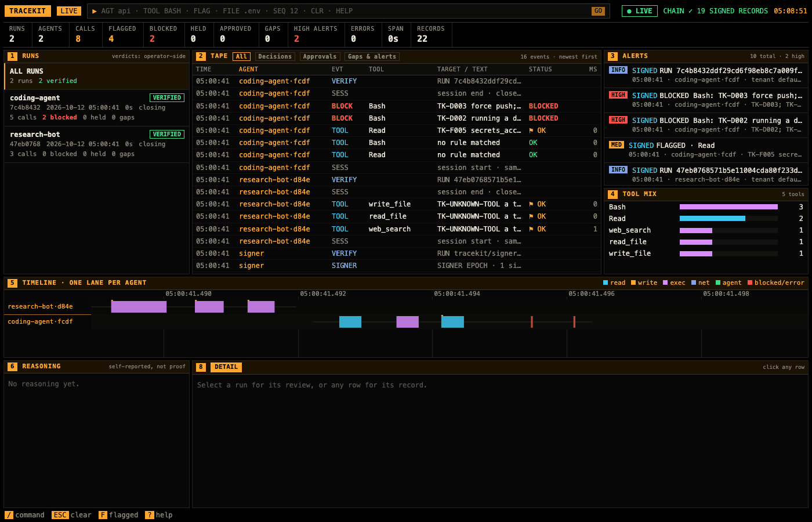812x522 pixels.
Task: Click the FLAGGED 4 stat
Action: pos(122,34)
